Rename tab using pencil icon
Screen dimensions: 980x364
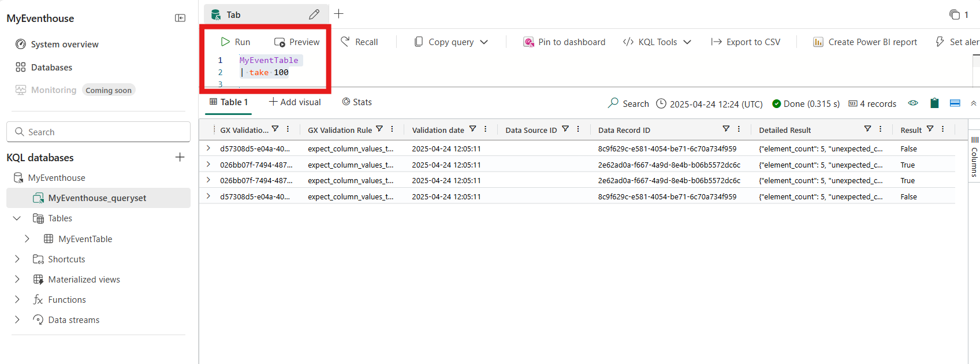tap(314, 14)
